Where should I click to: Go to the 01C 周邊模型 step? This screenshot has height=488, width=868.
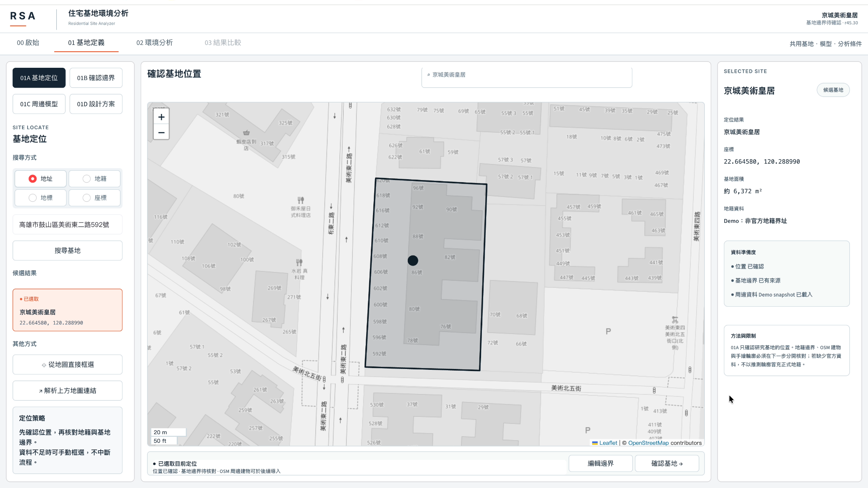(39, 104)
